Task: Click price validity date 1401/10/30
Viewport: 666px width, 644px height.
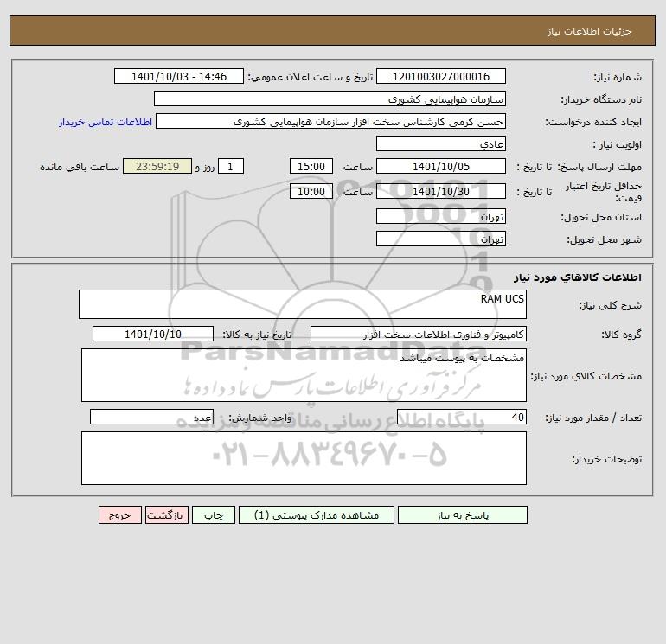Action: pos(441,191)
